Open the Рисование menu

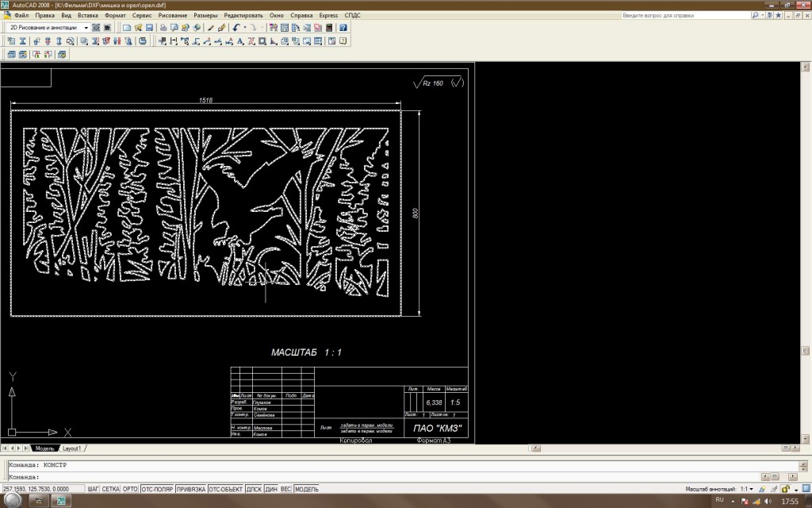tap(172, 16)
